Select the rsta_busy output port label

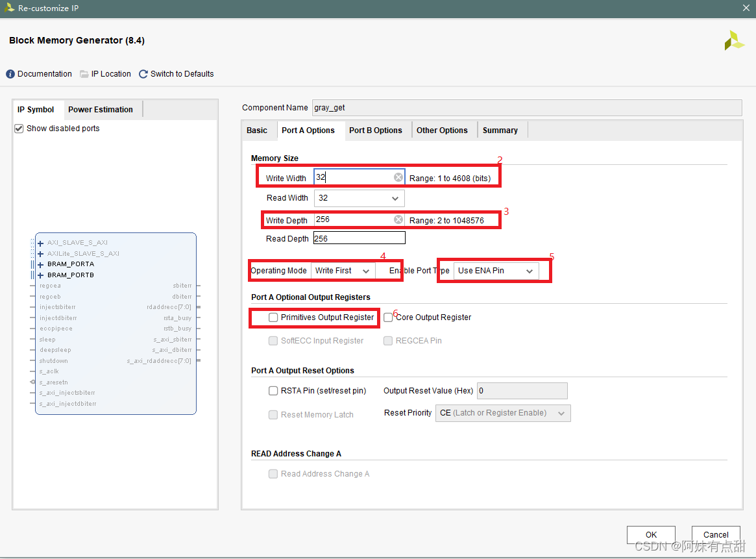pyautogui.click(x=177, y=318)
